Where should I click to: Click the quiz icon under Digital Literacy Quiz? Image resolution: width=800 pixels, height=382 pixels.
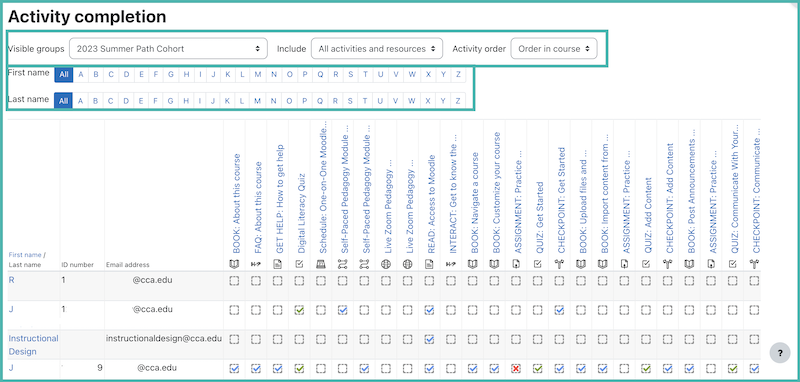299,264
